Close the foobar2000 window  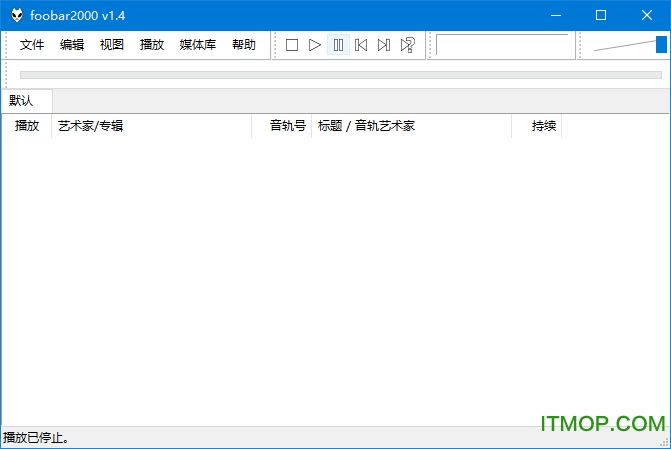[647, 15]
